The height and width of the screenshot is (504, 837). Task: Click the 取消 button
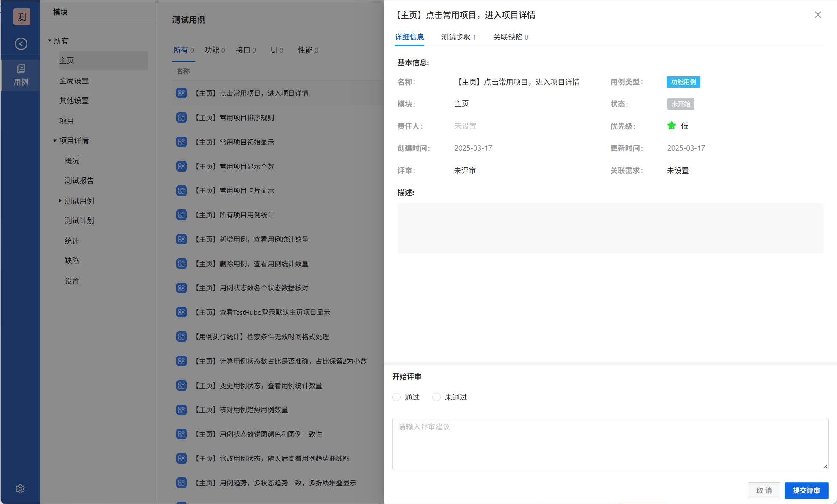pos(764,491)
